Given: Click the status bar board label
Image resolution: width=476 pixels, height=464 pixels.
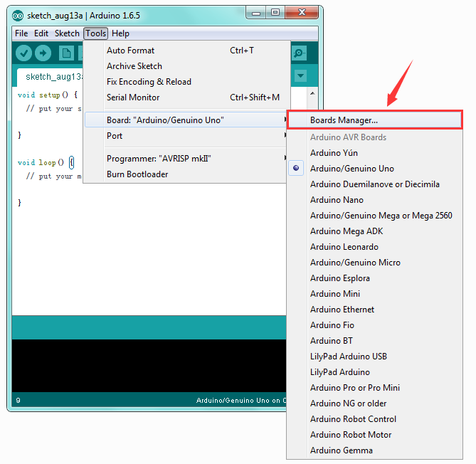Looking at the screenshot, I should pyautogui.click(x=241, y=401).
